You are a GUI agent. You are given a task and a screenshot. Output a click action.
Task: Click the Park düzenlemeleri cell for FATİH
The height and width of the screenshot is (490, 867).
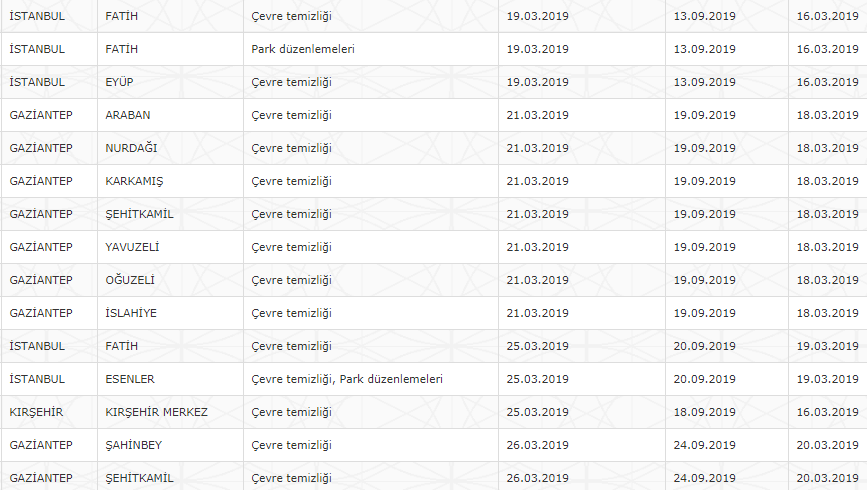[x=371, y=49]
